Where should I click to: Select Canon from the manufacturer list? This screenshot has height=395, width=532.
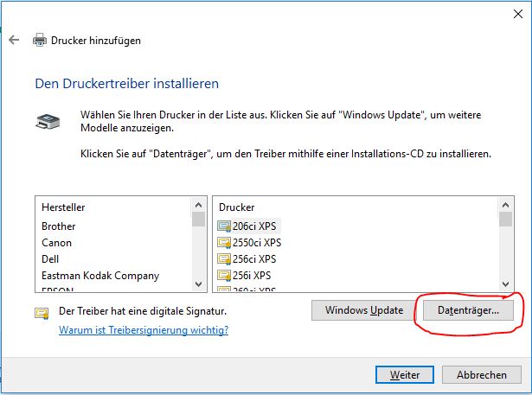pyautogui.click(x=57, y=243)
